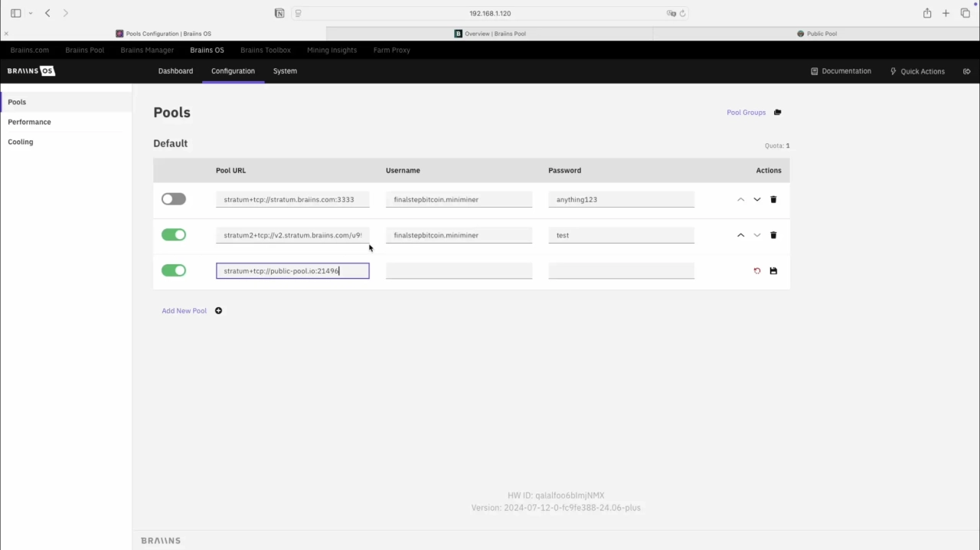Select Pools Configuration | Braiins OS tab
This screenshot has width=980, height=550.
pyautogui.click(x=163, y=34)
